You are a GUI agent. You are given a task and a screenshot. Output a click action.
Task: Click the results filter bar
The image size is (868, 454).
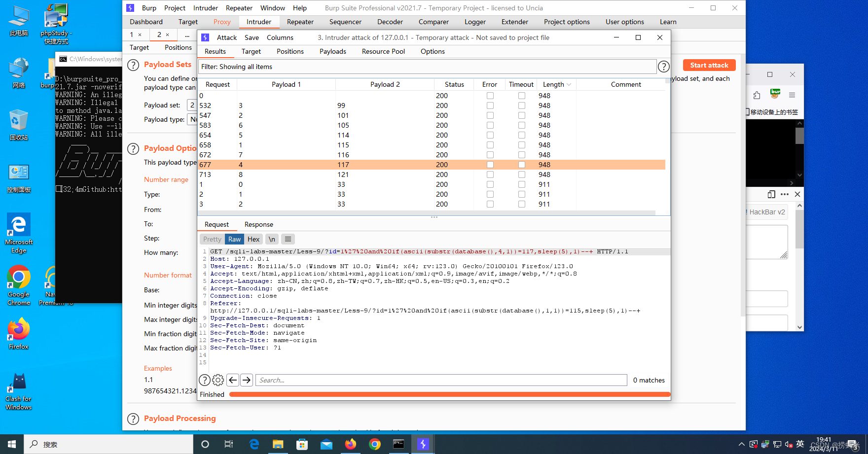[x=427, y=67]
